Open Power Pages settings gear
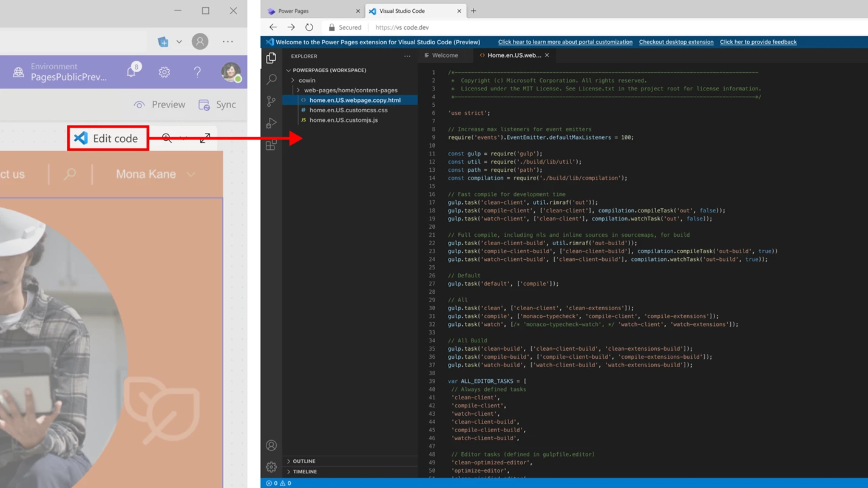The image size is (868, 488). (164, 72)
